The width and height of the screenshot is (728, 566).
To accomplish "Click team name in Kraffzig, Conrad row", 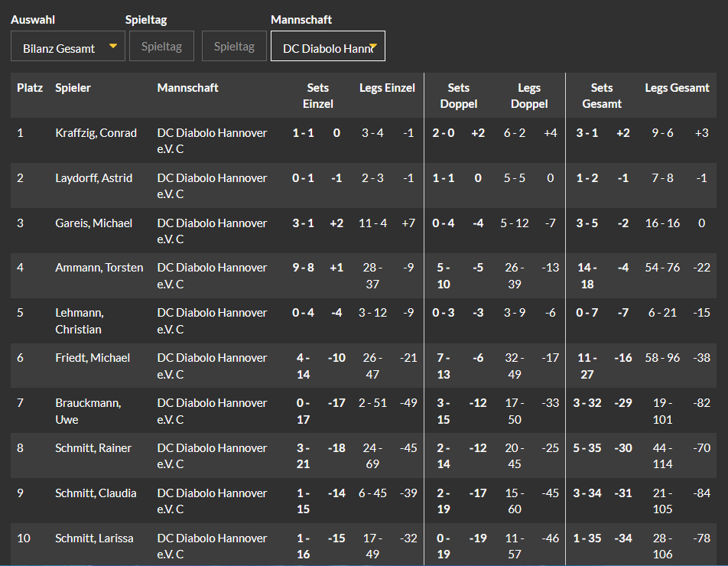I will point(212,141).
